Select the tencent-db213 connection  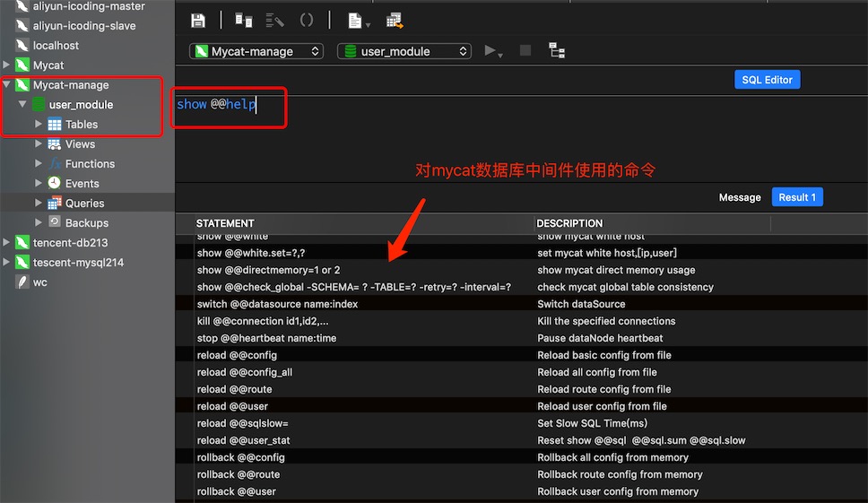(x=70, y=243)
